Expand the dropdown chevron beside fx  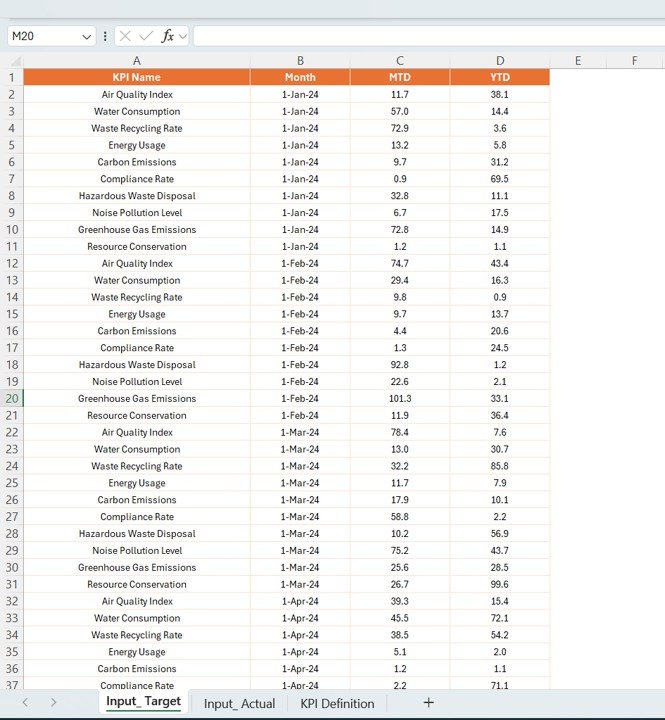(x=183, y=36)
